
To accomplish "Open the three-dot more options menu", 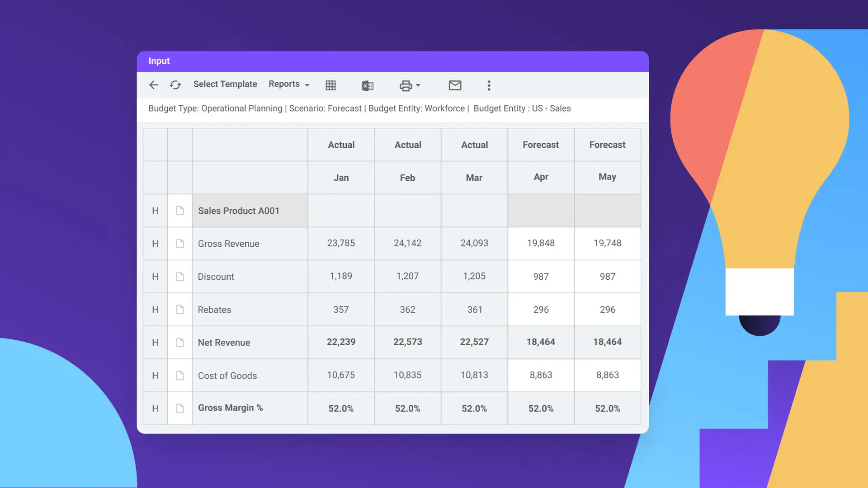I will (x=489, y=85).
